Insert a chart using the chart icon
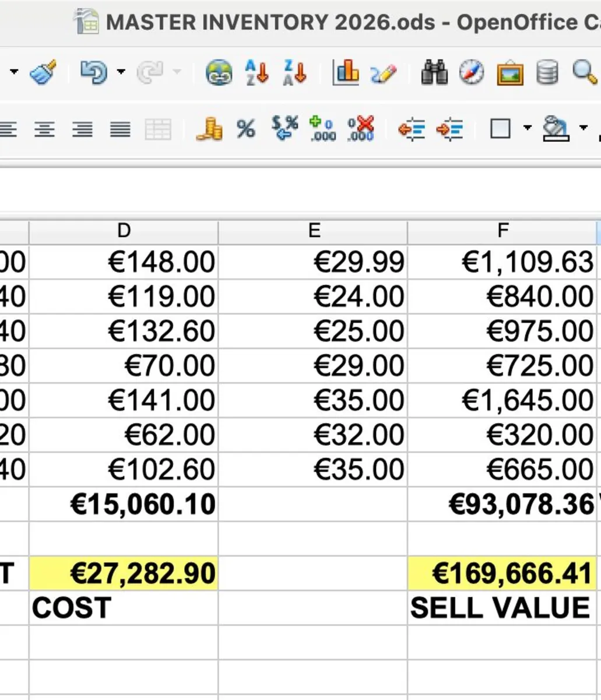This screenshot has width=601, height=700. (346, 73)
